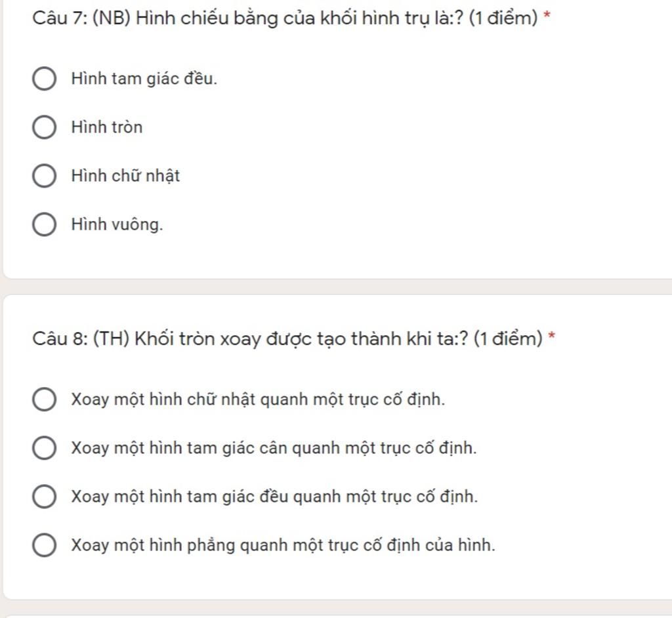This screenshot has height=618, width=672.
Task: Click the "Hình tam giác đều." answer text
Action: point(144,79)
